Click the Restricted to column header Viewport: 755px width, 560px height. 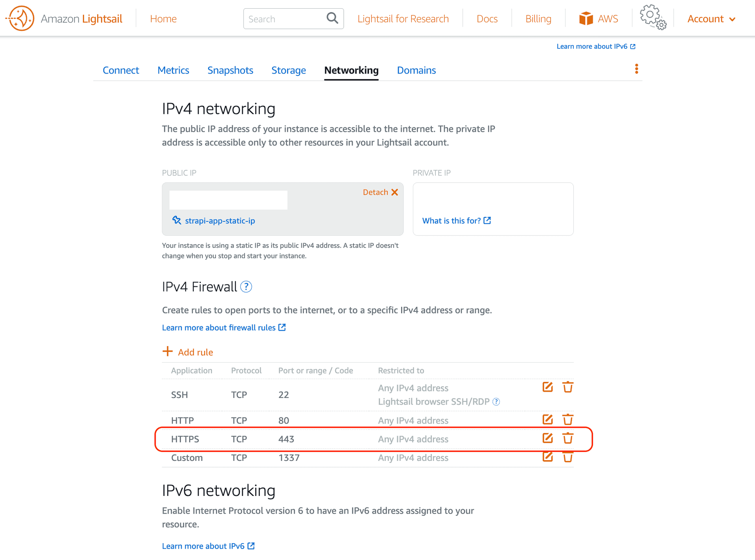401,370
